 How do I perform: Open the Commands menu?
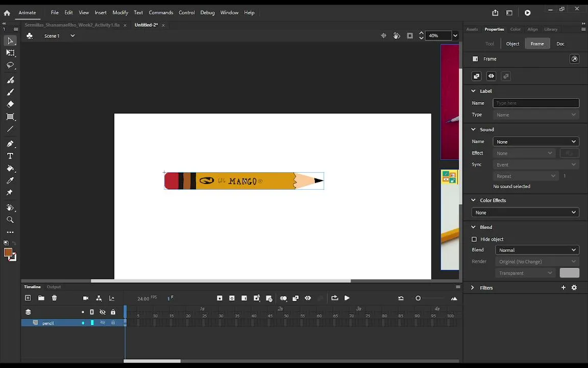161,13
